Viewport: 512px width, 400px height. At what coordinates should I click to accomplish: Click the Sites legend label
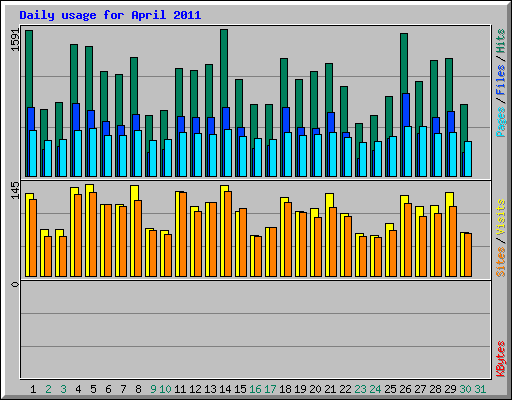point(501,262)
